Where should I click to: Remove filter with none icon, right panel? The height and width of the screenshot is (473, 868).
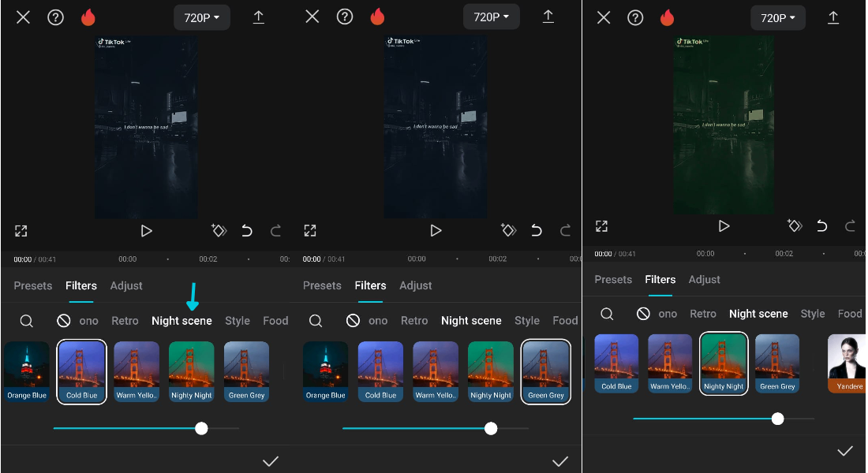point(643,314)
